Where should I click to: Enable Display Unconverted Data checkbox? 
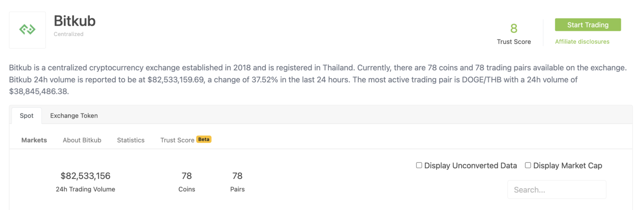(x=419, y=165)
